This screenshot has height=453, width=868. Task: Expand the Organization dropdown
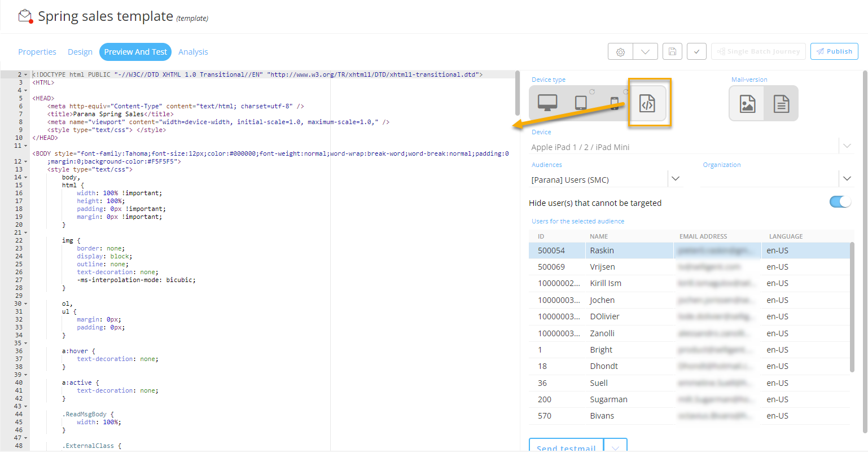click(847, 179)
